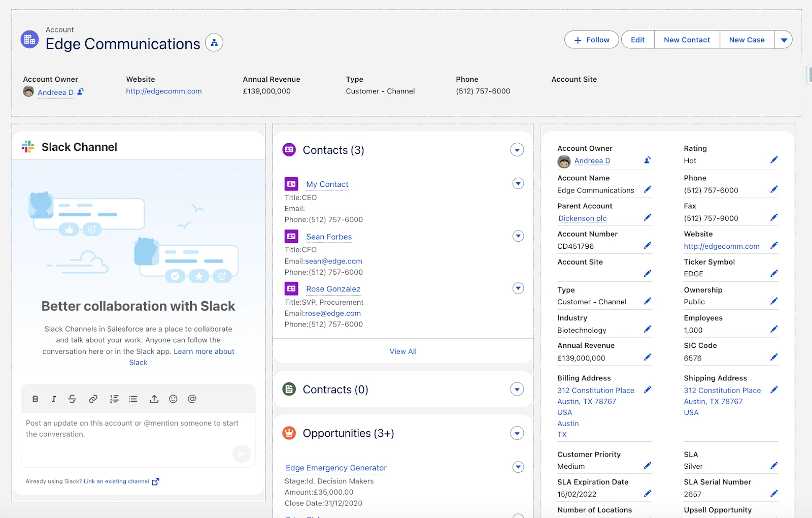The image size is (812, 518).
Task: Apply strikethrough formatting in Slack composer
Action: (72, 399)
